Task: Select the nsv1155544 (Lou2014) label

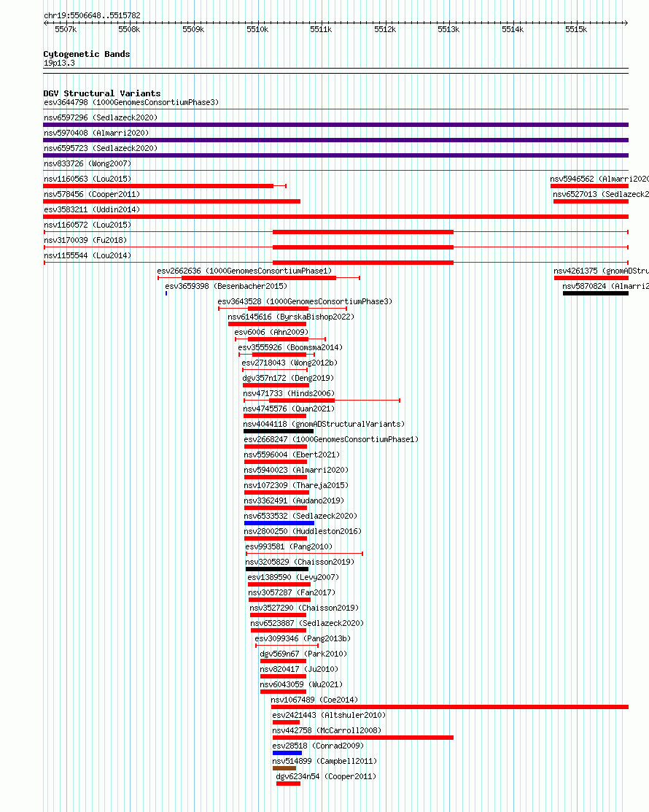Action: pos(88,255)
